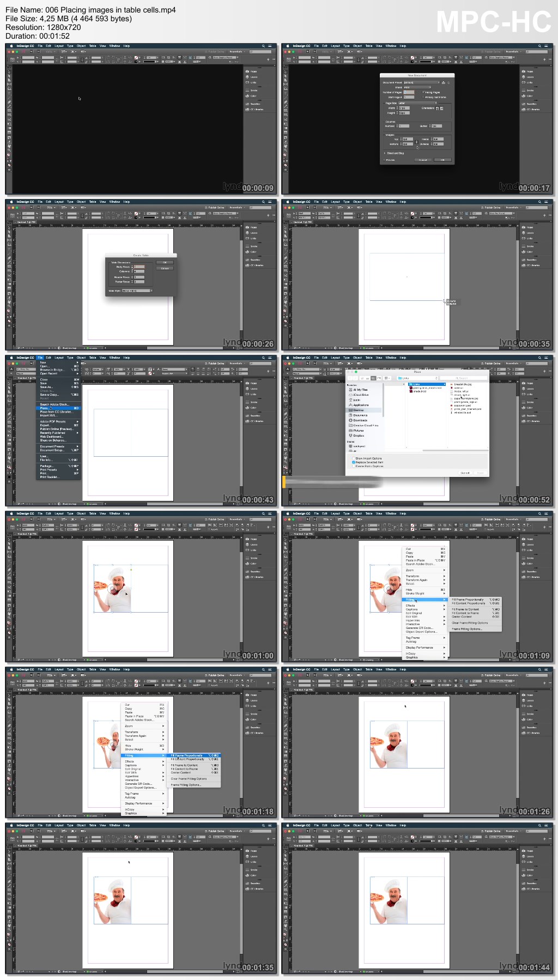Select Desktop in the Place dialog sidebar
The width and height of the screenshot is (558, 980).
pos(363,410)
